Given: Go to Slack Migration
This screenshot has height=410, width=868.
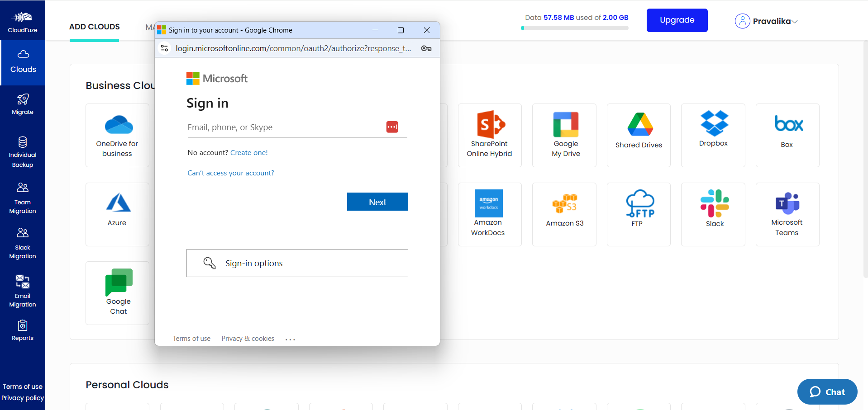Looking at the screenshot, I should point(23,243).
